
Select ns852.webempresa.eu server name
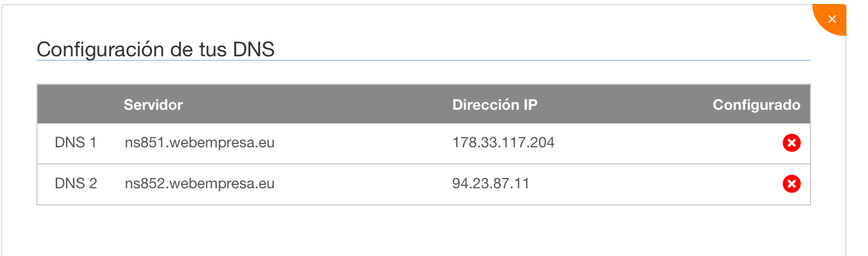(200, 184)
